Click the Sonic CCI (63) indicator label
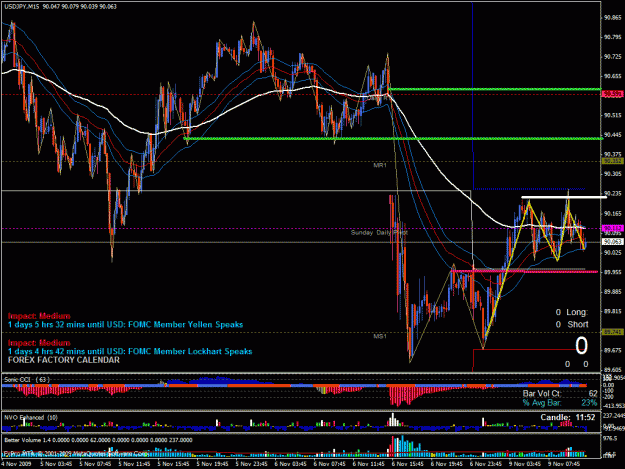Image resolution: width=625 pixels, height=469 pixels. (x=26, y=380)
